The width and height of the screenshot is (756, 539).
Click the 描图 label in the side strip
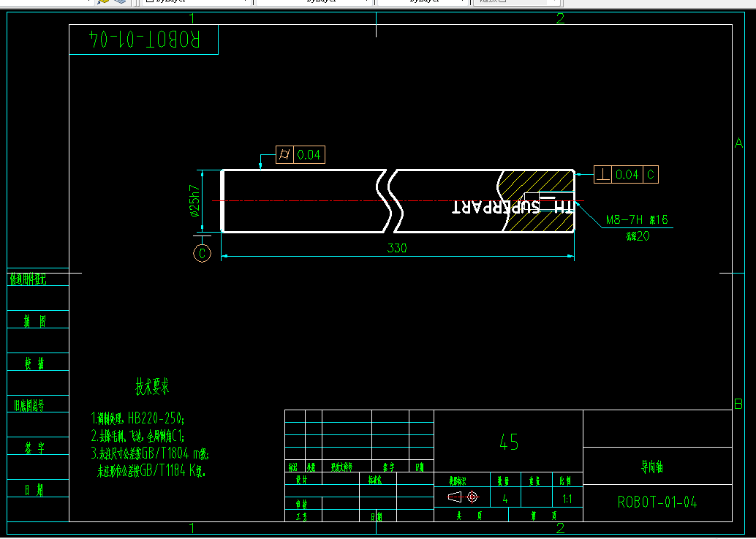coord(35,321)
